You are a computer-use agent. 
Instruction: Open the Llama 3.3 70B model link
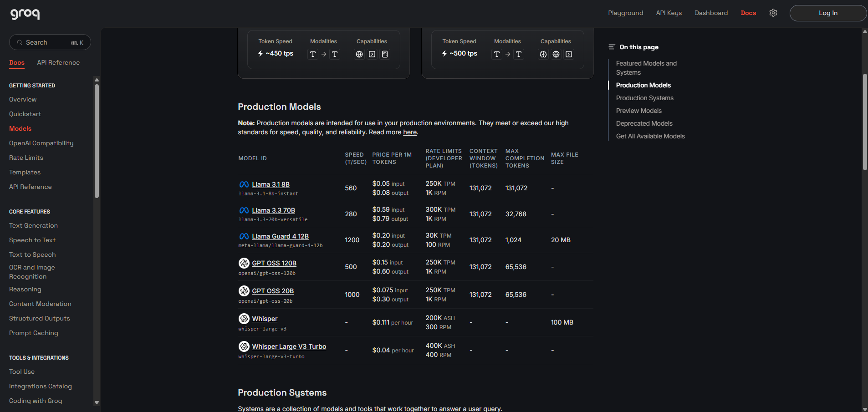(273, 210)
